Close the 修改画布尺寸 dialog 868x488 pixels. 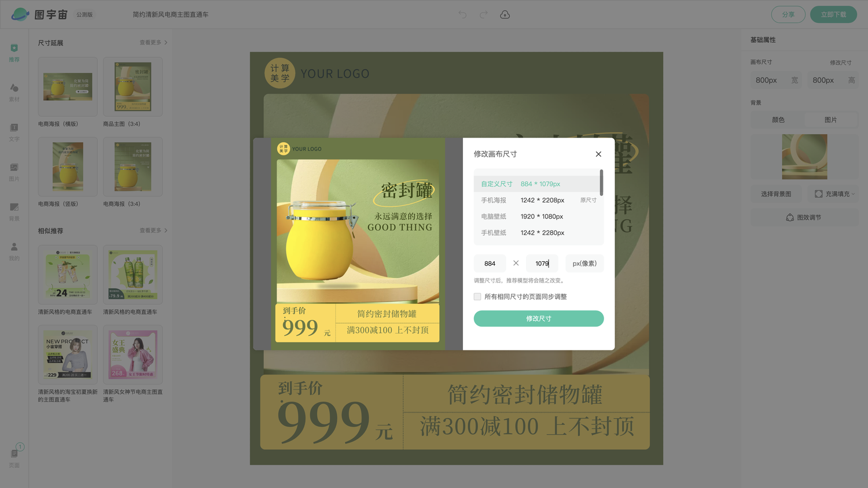(x=598, y=154)
